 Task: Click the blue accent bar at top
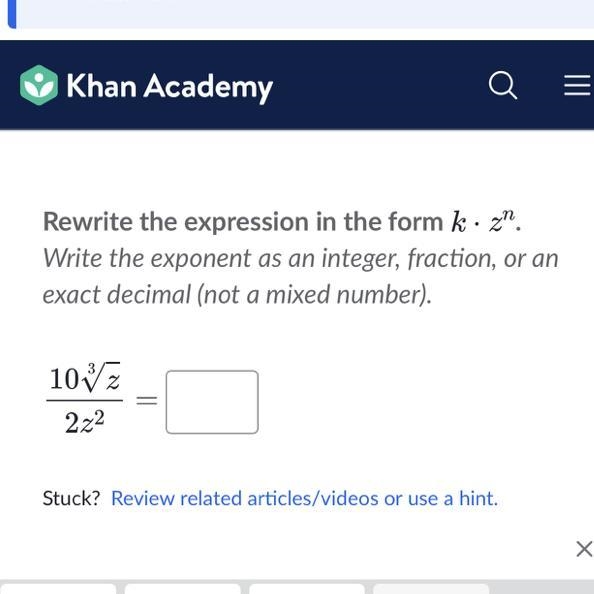coord(12,14)
